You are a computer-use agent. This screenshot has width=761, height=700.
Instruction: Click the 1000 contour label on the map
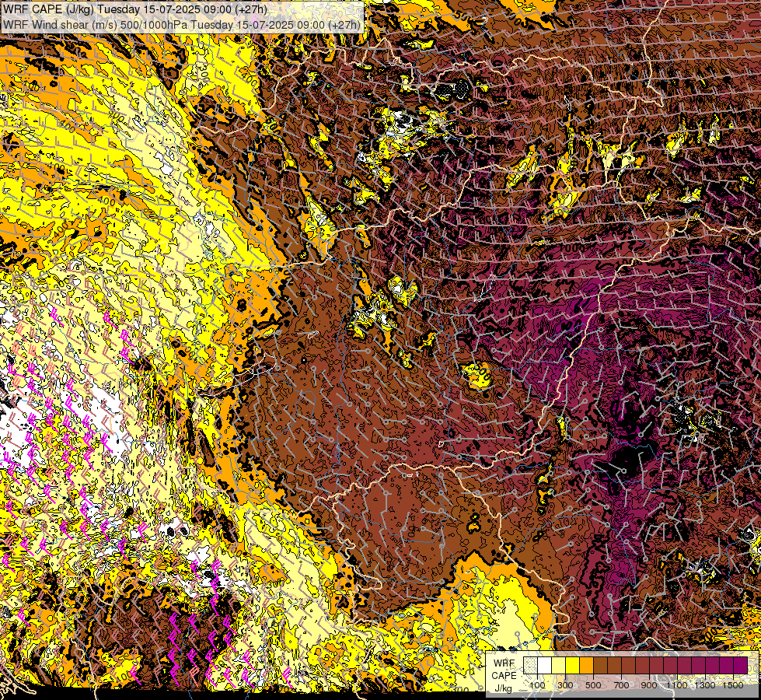pos(571,248)
